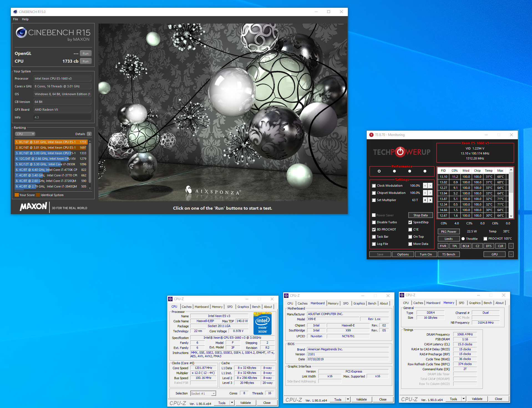Screen dimensions: 532x408
Task: Switch to the SPD tab in CPU-Z Memory window
Action: click(x=461, y=303)
